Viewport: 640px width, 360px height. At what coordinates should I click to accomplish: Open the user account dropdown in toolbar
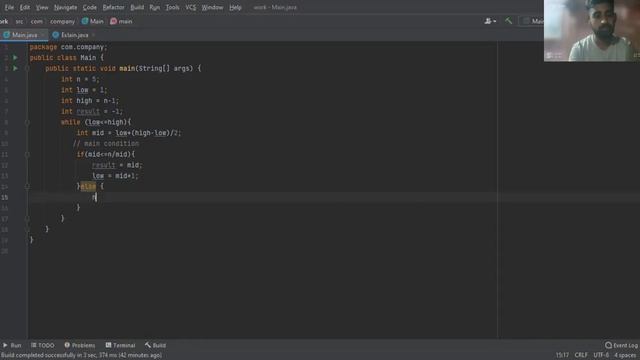[x=490, y=21]
